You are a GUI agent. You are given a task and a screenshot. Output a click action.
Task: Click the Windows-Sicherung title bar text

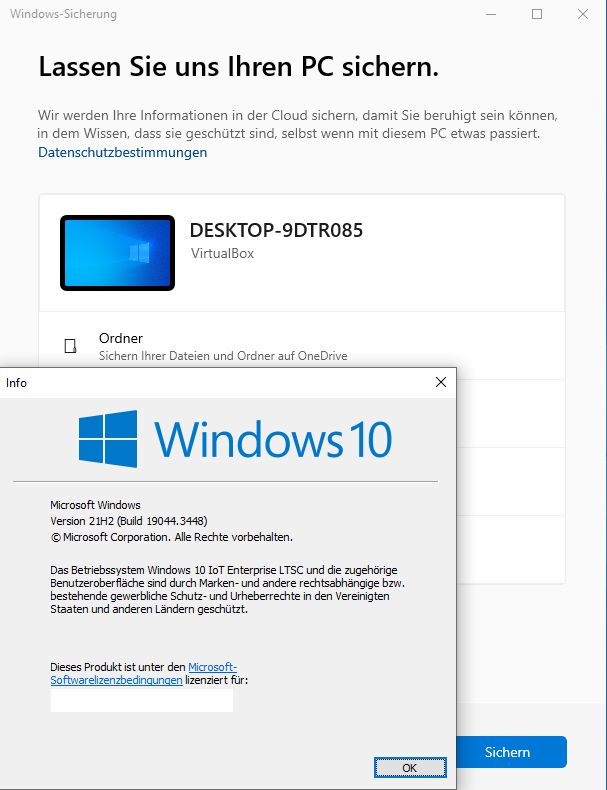click(x=63, y=14)
